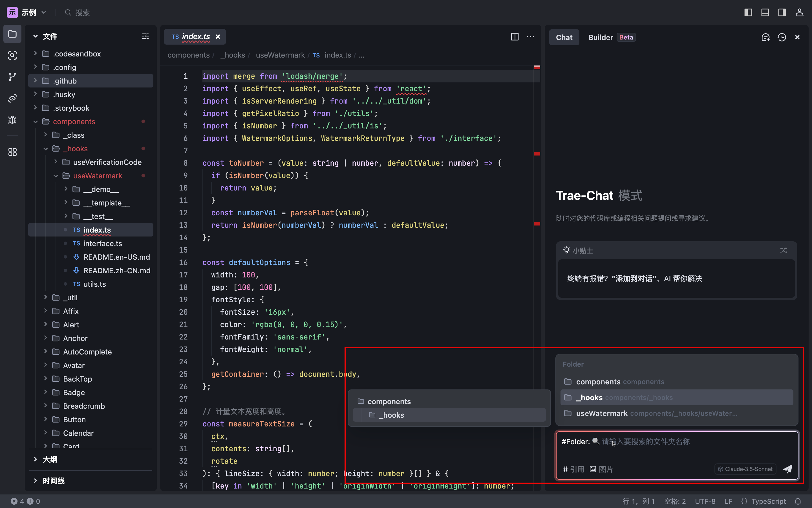Click the _hooks breadcrumb item
Viewport: 812px width, 508px height.
233,55
